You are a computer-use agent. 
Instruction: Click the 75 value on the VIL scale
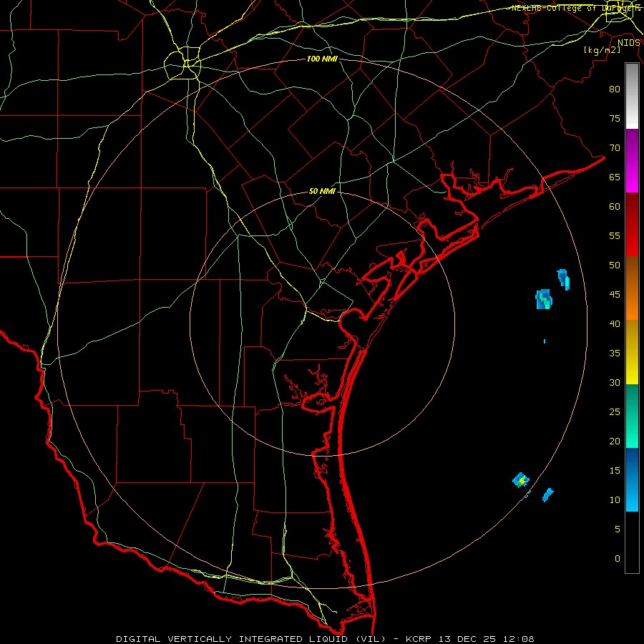tap(615, 118)
